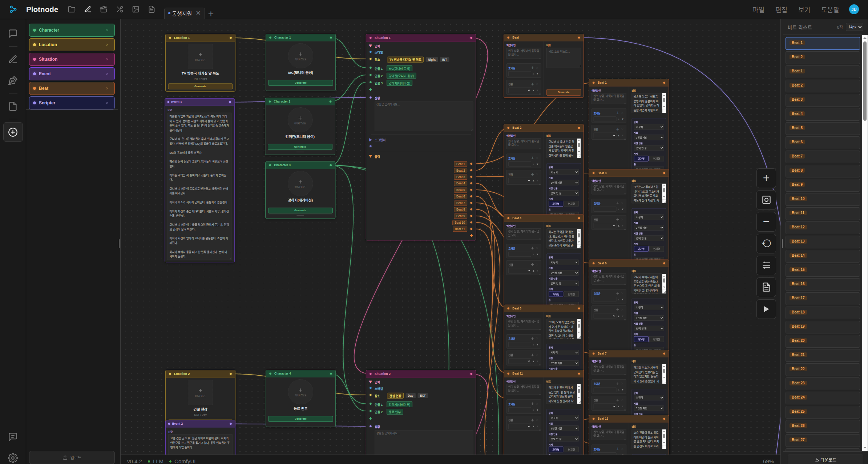Select the pen icon in left sidebar
The width and height of the screenshot is (868, 464).
click(x=13, y=59)
